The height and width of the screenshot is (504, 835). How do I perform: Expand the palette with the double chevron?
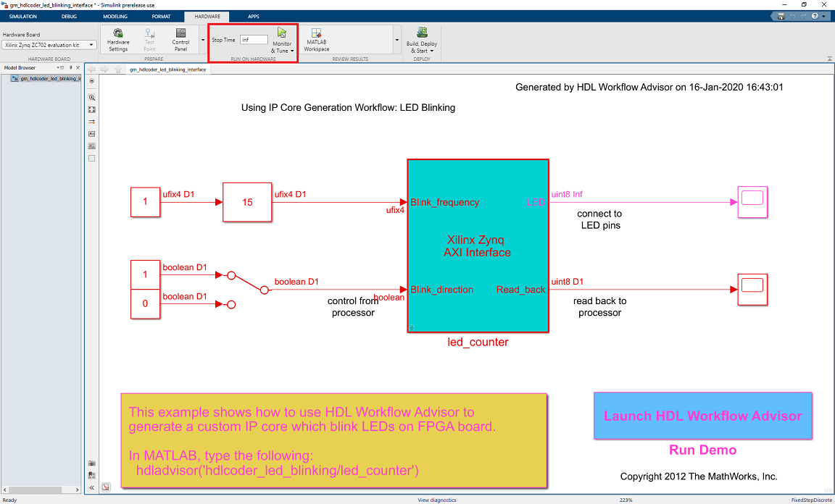point(91,487)
